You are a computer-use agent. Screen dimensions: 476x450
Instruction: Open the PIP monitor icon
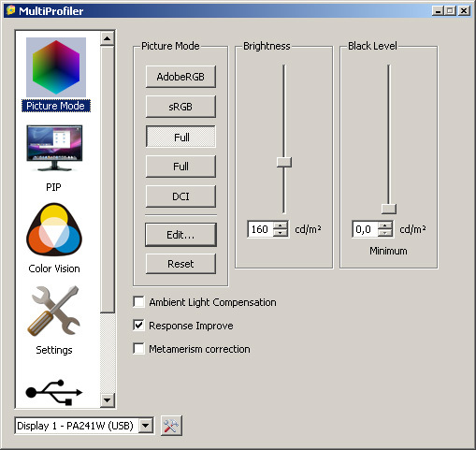click(x=54, y=148)
